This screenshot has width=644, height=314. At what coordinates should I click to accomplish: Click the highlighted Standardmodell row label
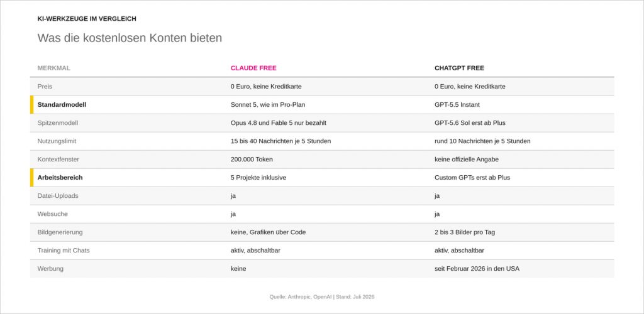62,104
